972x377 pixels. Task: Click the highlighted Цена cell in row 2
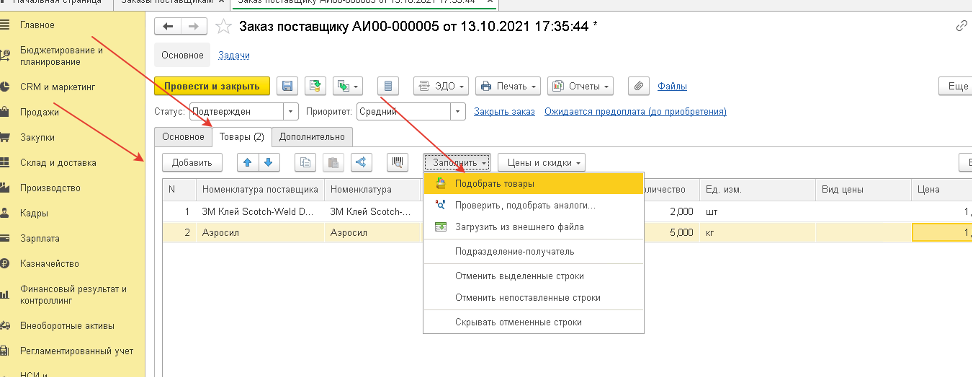[x=942, y=233]
